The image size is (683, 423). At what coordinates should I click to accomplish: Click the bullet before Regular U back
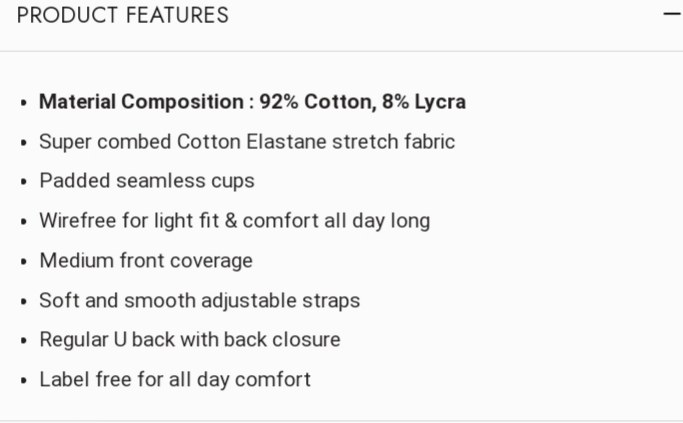pyautogui.click(x=23, y=341)
